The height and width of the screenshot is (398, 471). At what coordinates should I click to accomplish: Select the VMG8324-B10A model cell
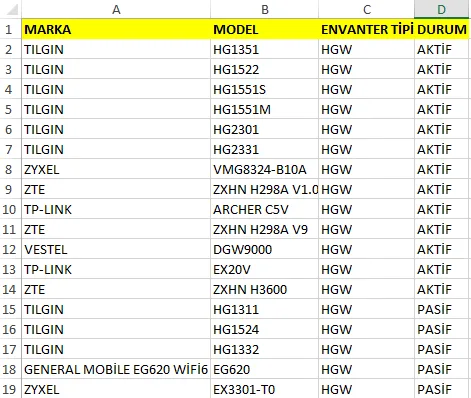click(x=265, y=169)
